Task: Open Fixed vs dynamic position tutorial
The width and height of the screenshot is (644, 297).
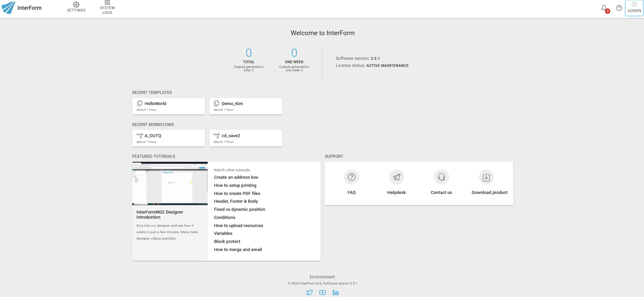Action: [x=239, y=209]
